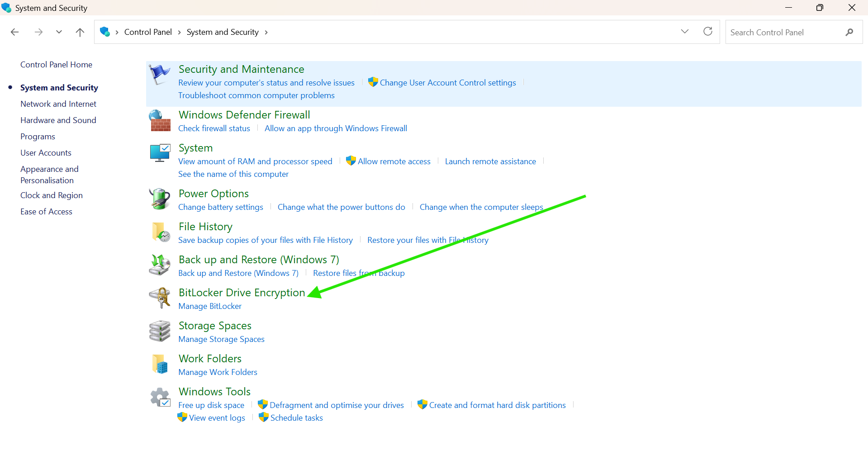The width and height of the screenshot is (868, 455).
Task: Open Programs category in sidebar
Action: (x=38, y=137)
